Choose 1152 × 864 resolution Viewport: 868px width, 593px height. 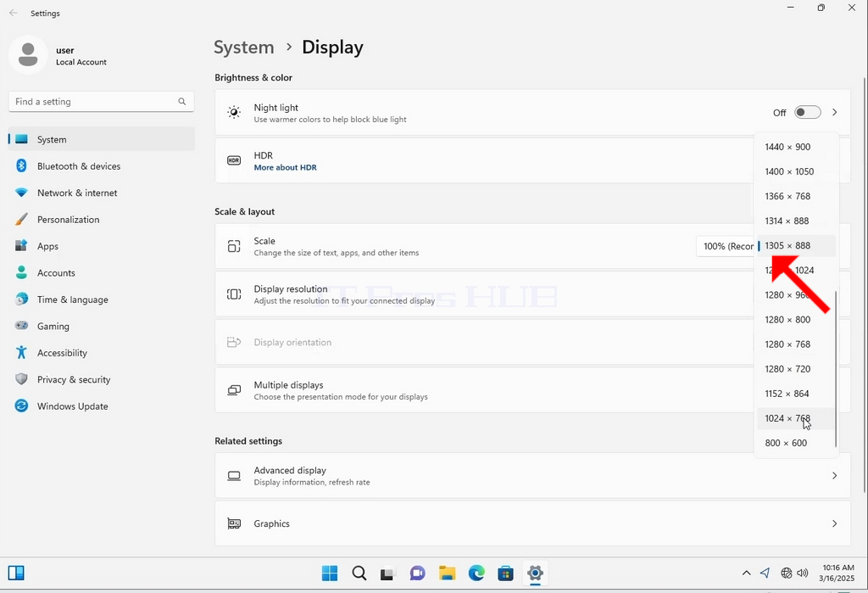tap(795, 394)
